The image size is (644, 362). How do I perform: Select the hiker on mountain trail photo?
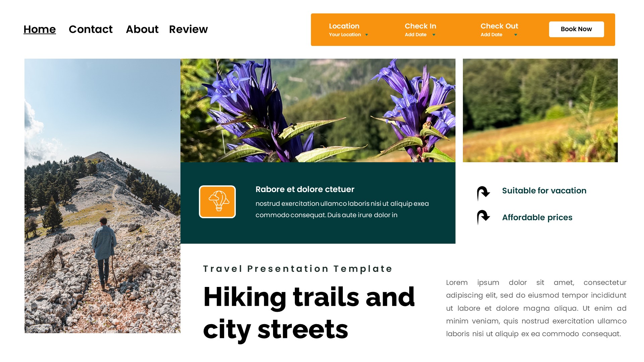pos(102,196)
